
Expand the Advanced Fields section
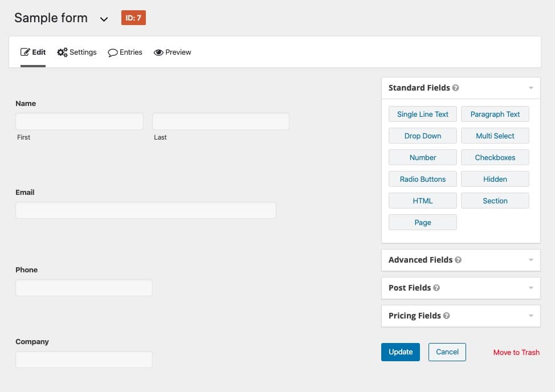click(x=530, y=260)
